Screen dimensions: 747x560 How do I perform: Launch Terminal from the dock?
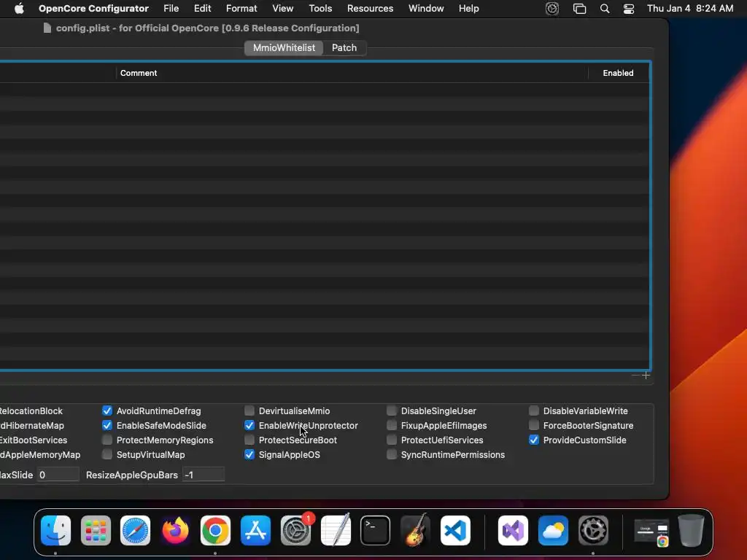point(376,530)
